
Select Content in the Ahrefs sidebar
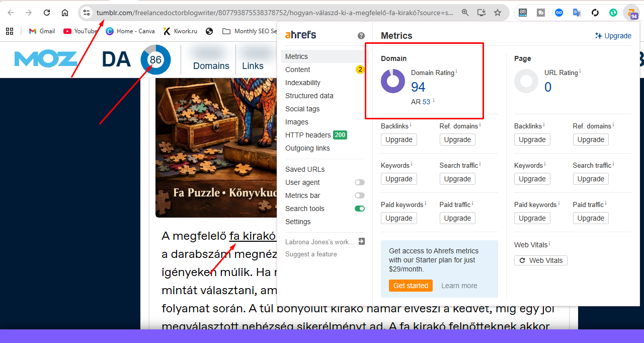(x=297, y=70)
